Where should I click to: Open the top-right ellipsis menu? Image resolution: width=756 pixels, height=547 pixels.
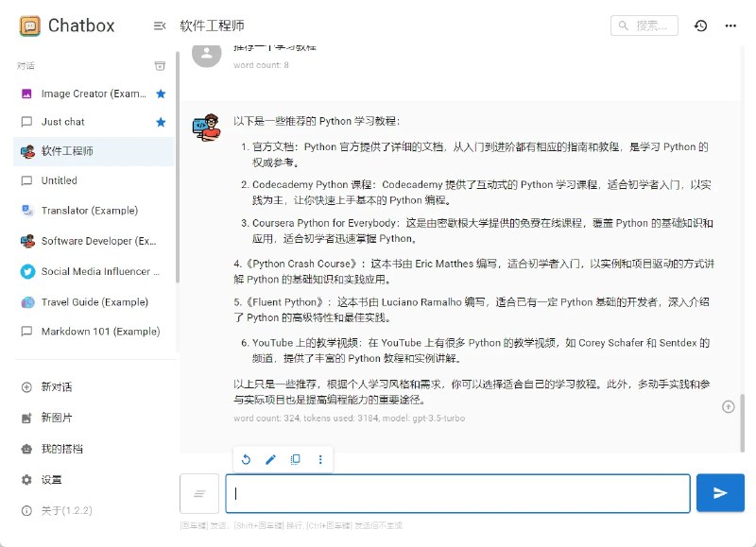730,26
